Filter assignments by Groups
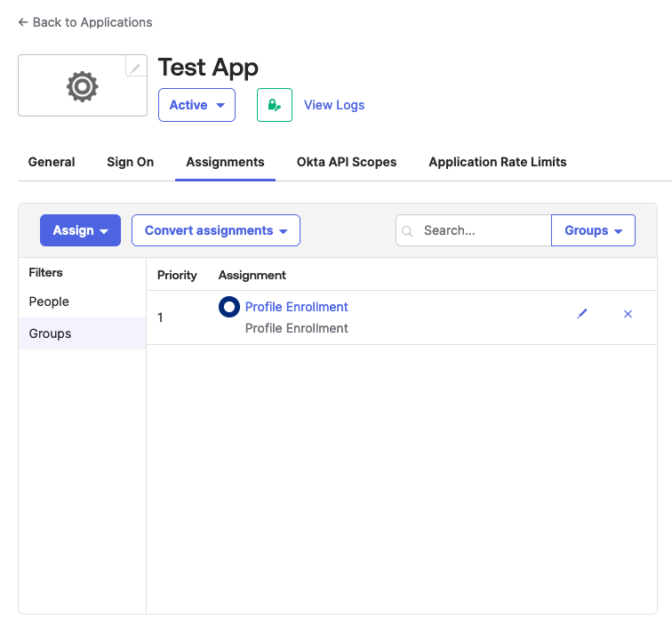 tap(82, 334)
